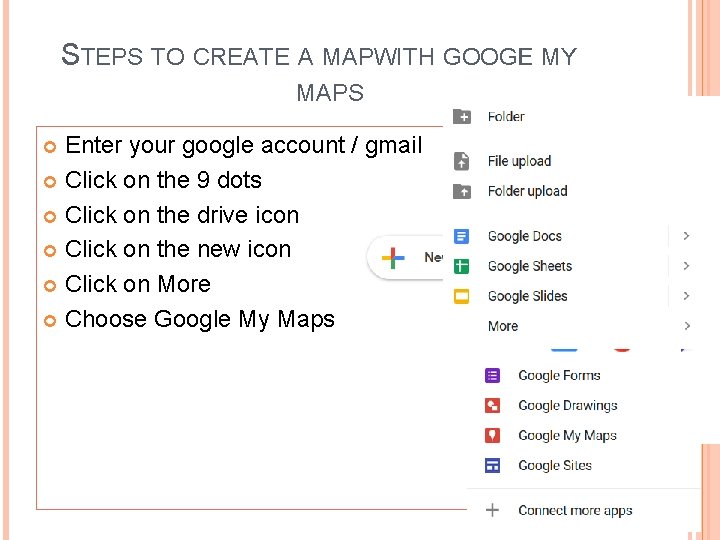Open Google Slides menu entry
This screenshot has height=540, width=720.
click(x=528, y=296)
